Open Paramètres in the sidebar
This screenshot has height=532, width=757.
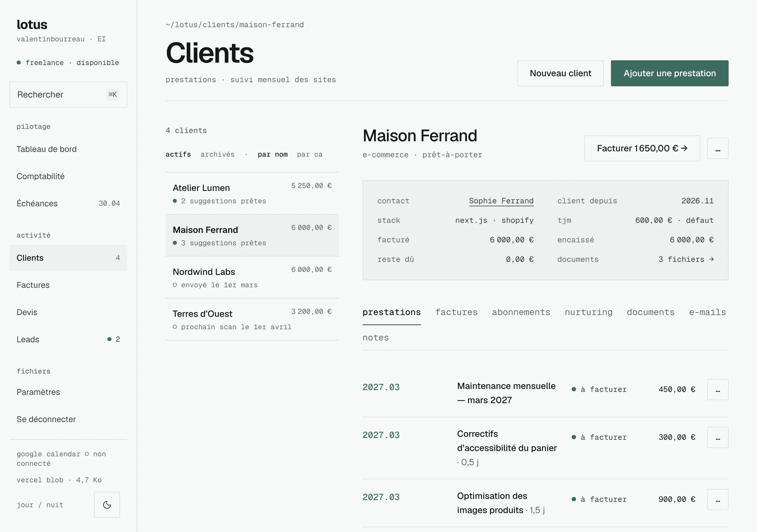pos(68,392)
